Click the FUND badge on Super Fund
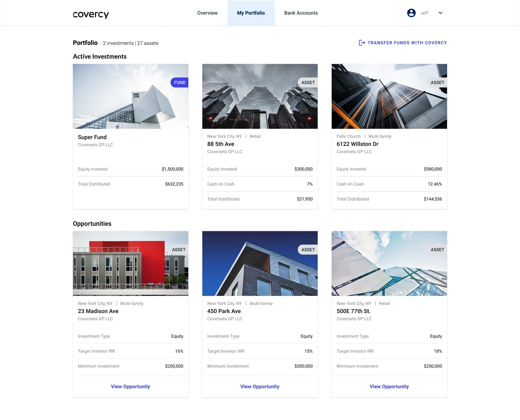Screen dimensions: 520x420 (x=179, y=82)
